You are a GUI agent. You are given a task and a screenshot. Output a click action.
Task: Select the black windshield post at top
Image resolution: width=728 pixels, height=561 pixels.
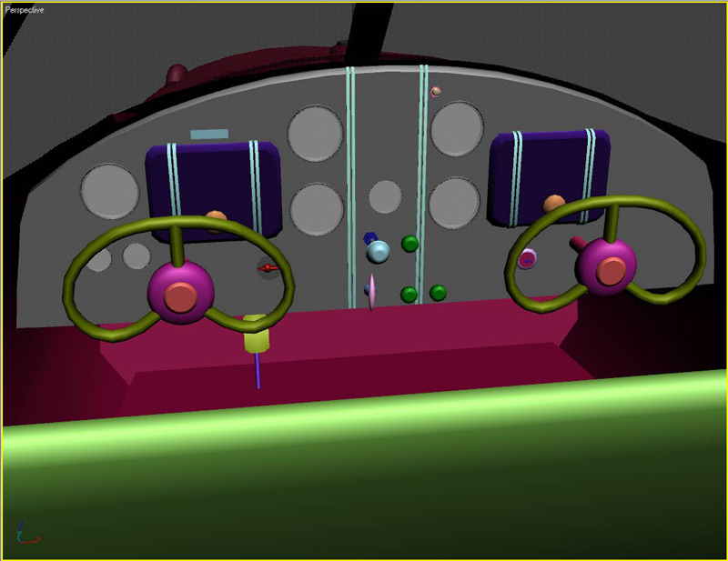(x=370, y=33)
